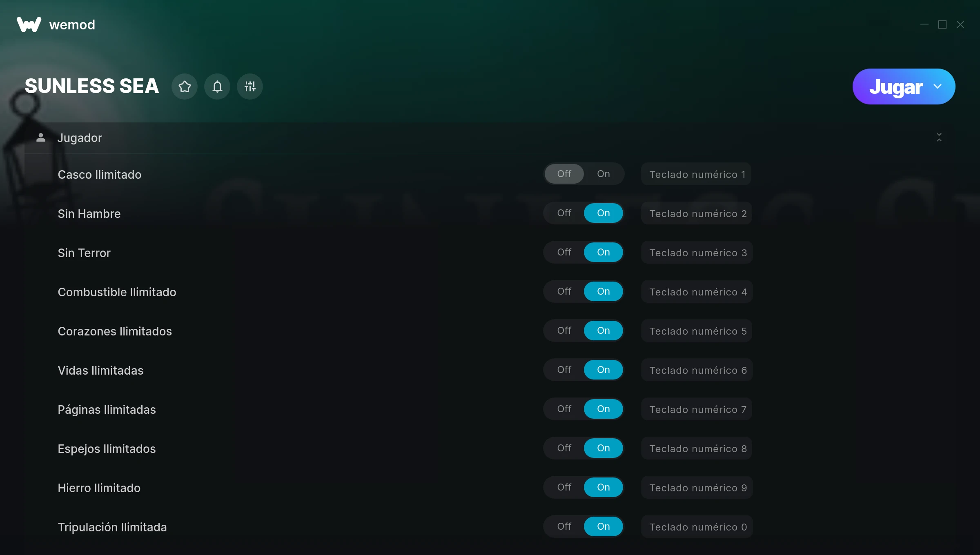Open notifications bell for Sunless Sea
Screen dimensions: 980x555
coord(217,87)
